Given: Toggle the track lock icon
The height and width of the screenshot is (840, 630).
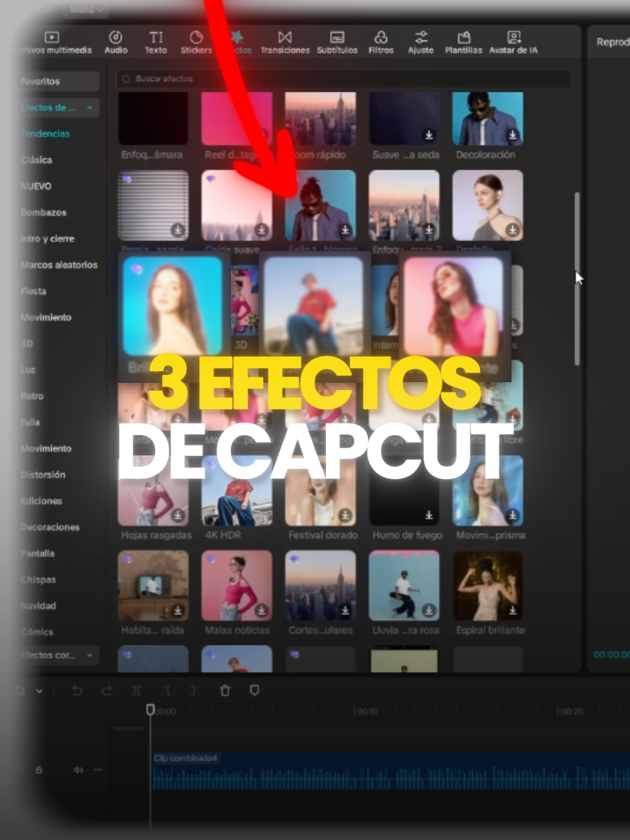Looking at the screenshot, I should click(39, 770).
